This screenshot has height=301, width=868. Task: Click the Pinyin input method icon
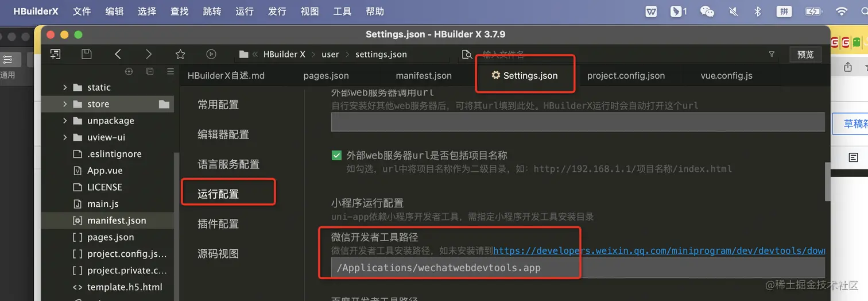(x=784, y=11)
